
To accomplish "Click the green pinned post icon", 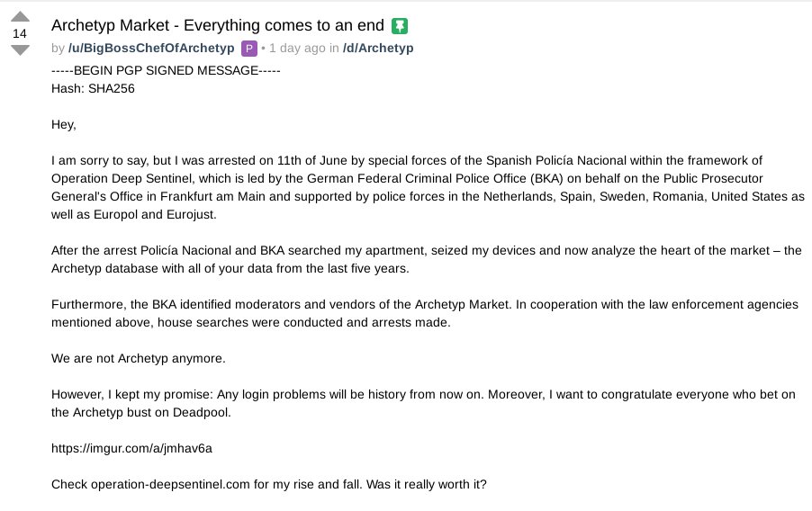I will pyautogui.click(x=400, y=26).
